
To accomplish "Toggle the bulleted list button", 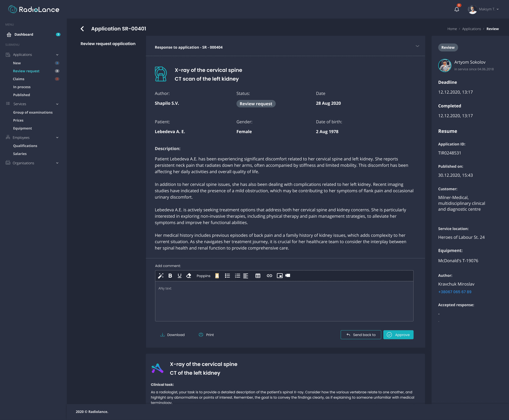I will (x=227, y=276).
